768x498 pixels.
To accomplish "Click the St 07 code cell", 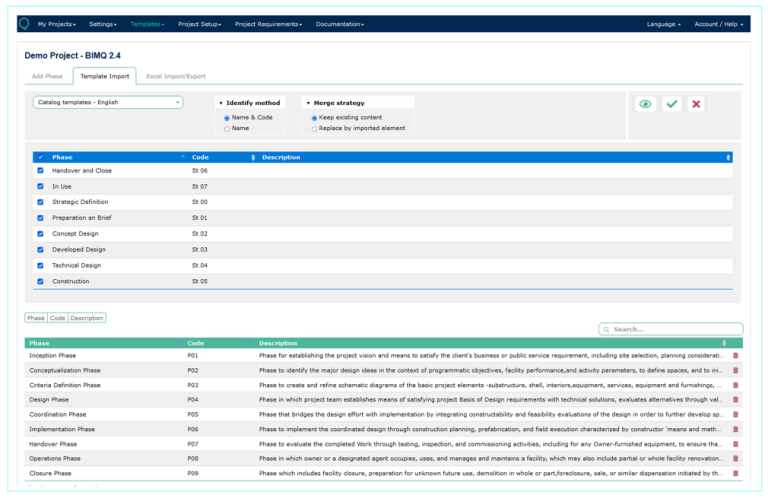I will tap(199, 186).
